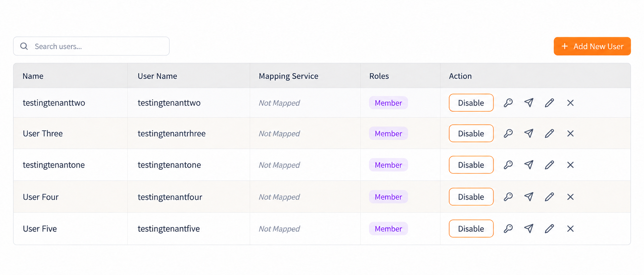The height and width of the screenshot is (275, 644).
Task: Click send icon for User Three
Action: (x=529, y=133)
